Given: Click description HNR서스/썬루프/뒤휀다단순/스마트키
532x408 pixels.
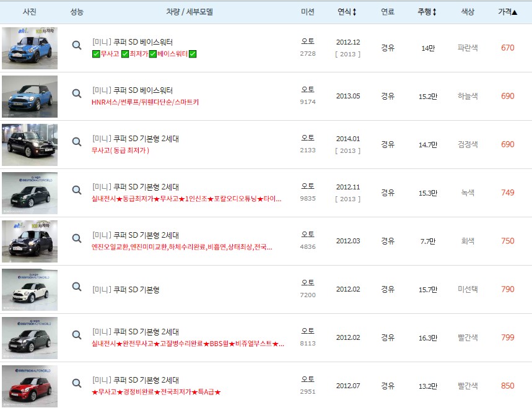Looking at the screenshot, I should (145, 102).
